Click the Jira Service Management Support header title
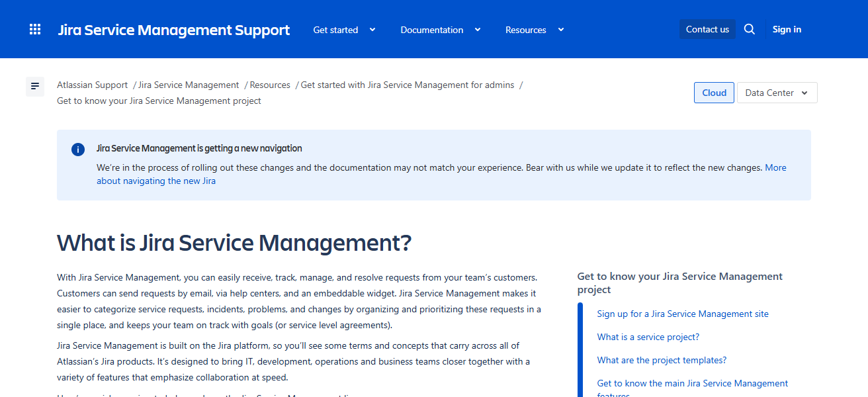Image resolution: width=868 pixels, height=397 pixels. (x=173, y=29)
